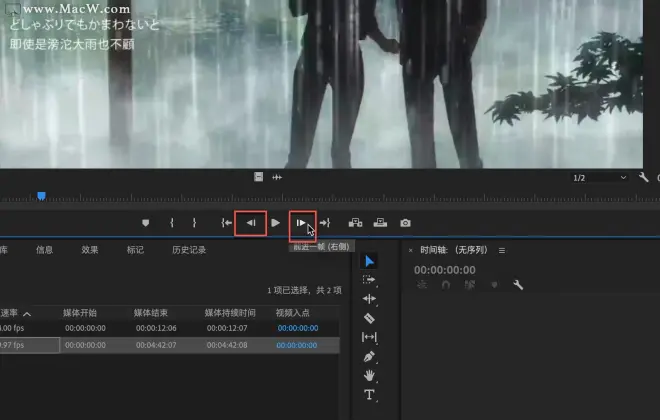Jump to the Out point
Screen dimensions: 660x420
tap(325, 223)
